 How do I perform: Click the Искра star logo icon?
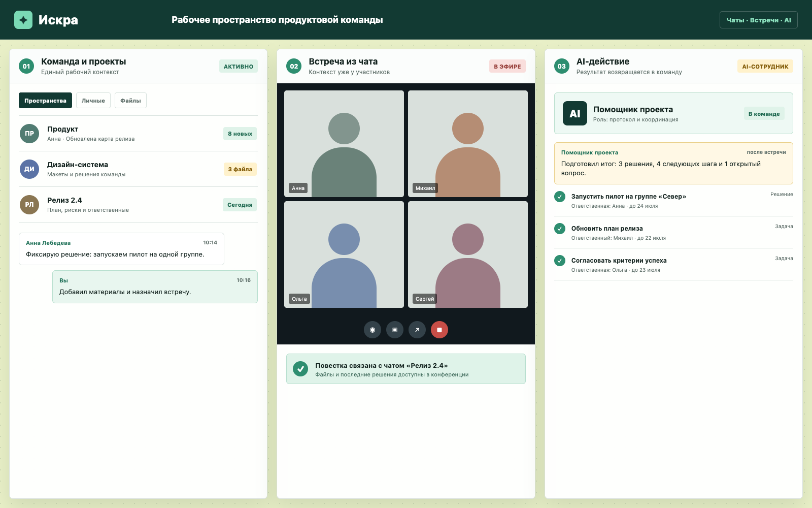pos(23,20)
